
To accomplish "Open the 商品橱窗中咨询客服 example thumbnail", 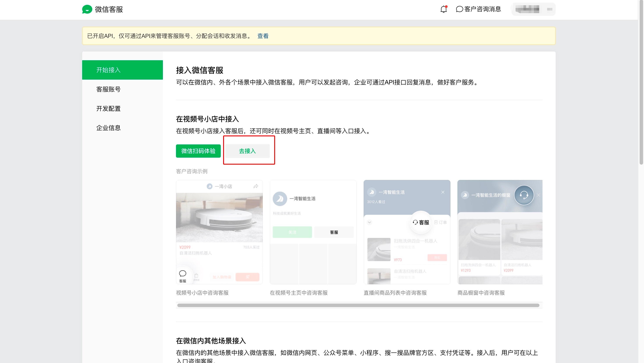I will (500, 232).
